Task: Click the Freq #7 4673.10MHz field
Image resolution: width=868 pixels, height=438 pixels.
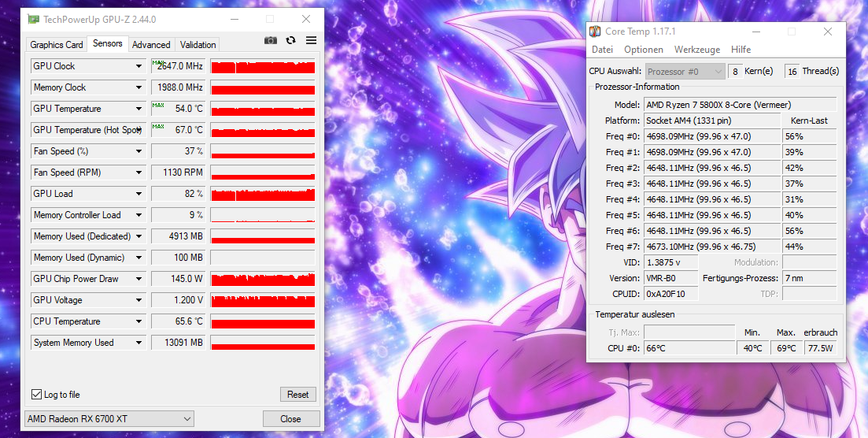Action: [712, 247]
